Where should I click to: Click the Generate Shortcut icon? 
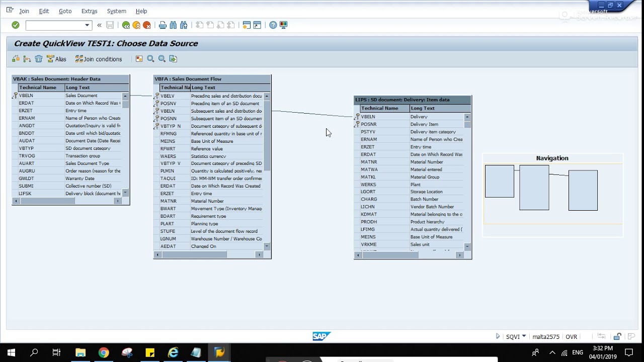click(x=257, y=25)
